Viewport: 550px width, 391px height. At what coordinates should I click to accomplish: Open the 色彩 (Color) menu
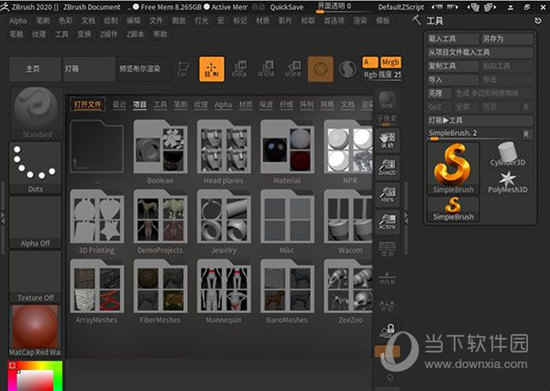coord(66,21)
